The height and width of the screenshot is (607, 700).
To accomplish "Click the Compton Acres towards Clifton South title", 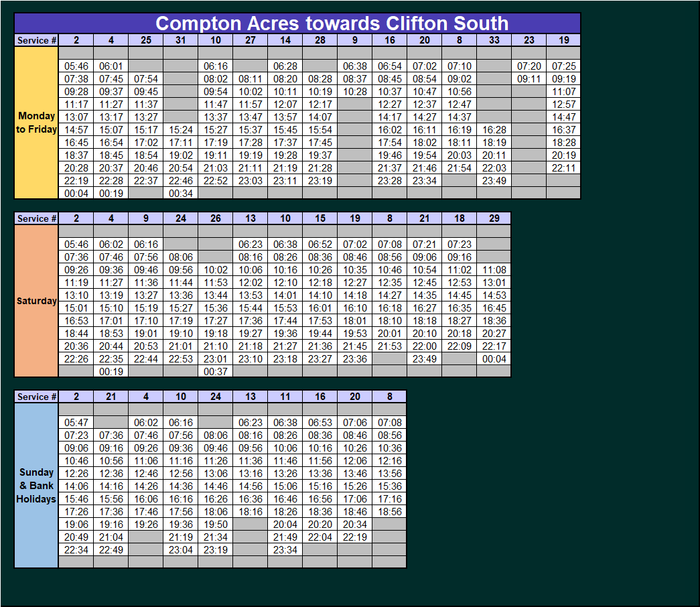I will click(332, 23).
